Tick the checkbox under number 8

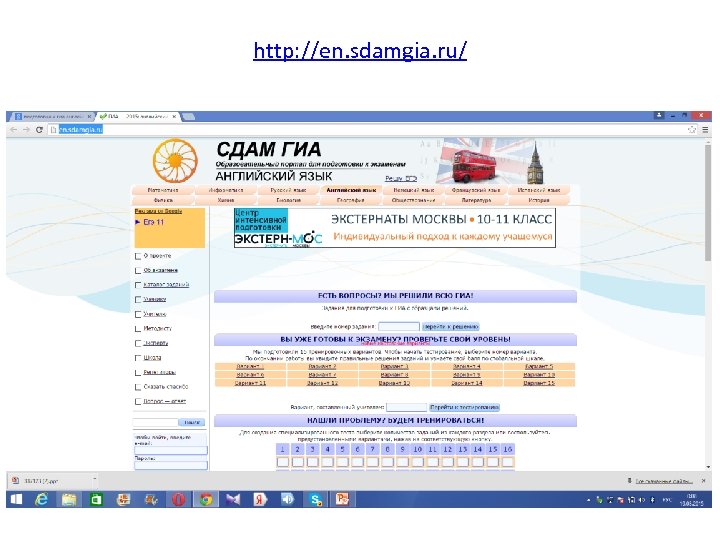tap(388, 461)
